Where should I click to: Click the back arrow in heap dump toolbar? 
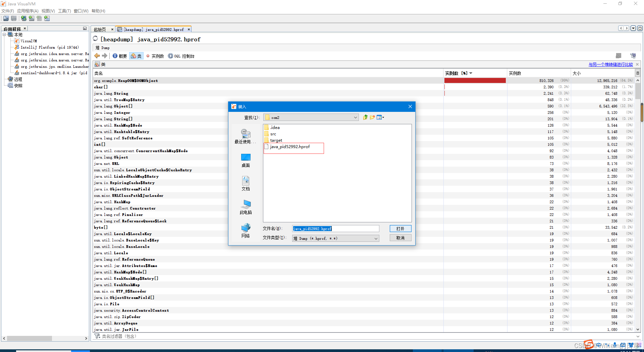tap(97, 56)
